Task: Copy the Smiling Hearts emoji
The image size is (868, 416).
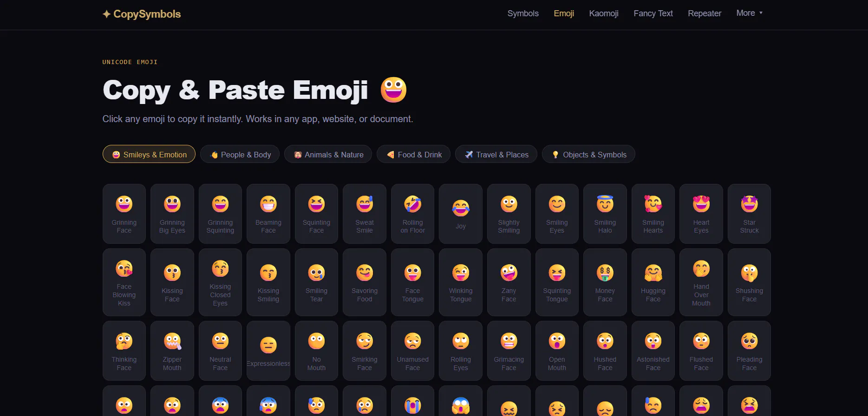Action: click(653, 214)
